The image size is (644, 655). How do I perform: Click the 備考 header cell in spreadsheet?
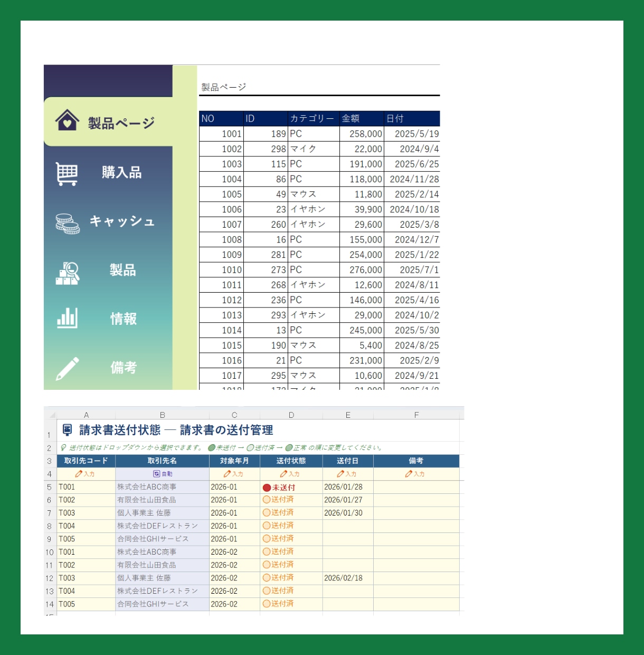point(416,461)
